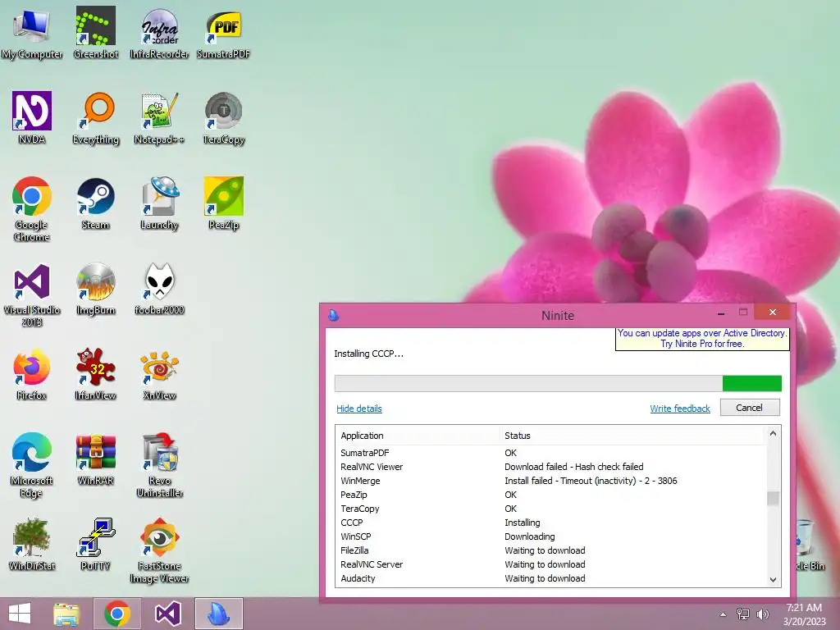Cancel the Ninite installation
The height and width of the screenshot is (630, 840).
pyautogui.click(x=750, y=408)
